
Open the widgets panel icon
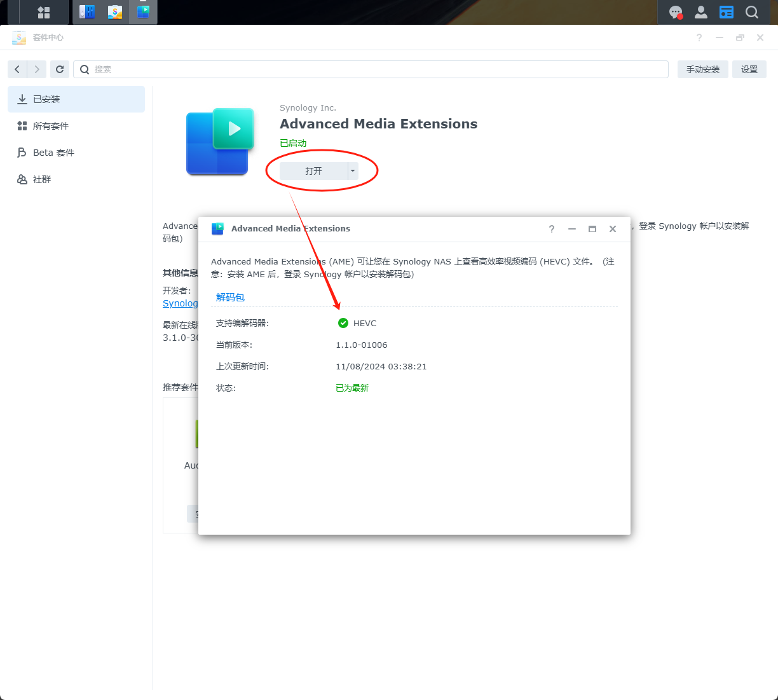point(727,12)
